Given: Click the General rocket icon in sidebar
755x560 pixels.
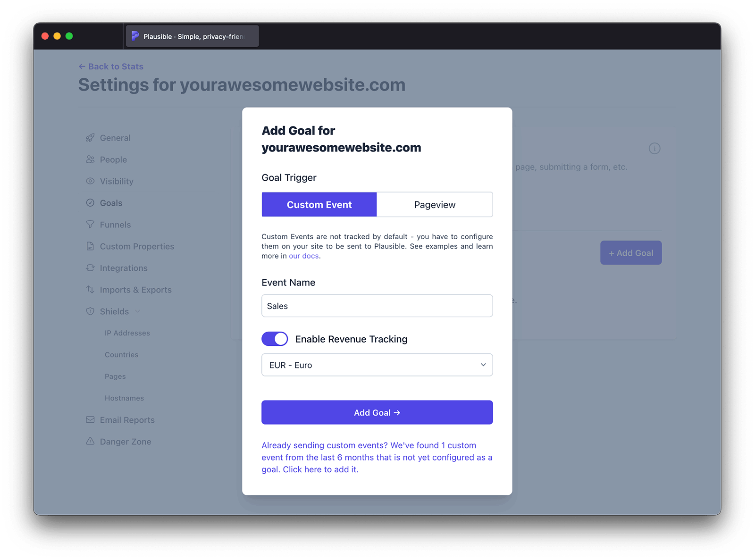Looking at the screenshot, I should 90,138.
